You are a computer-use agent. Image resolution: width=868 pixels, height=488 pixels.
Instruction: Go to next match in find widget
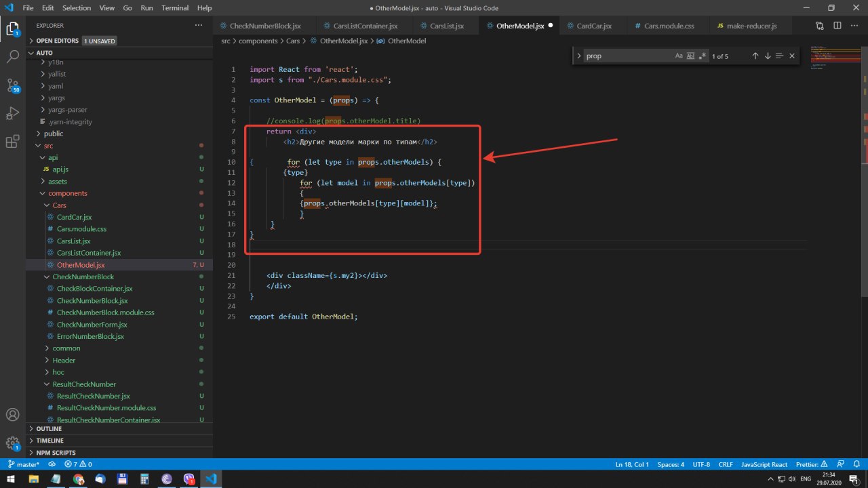768,56
